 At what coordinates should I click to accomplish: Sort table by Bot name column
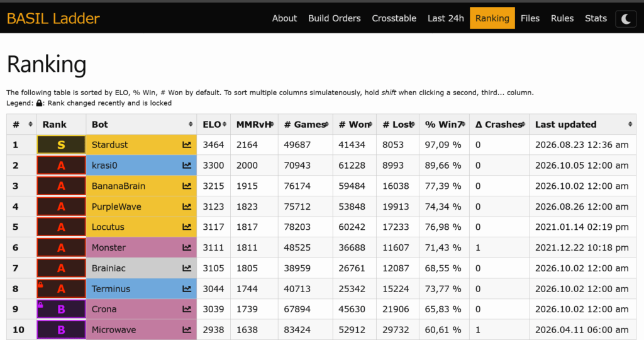tap(142, 124)
